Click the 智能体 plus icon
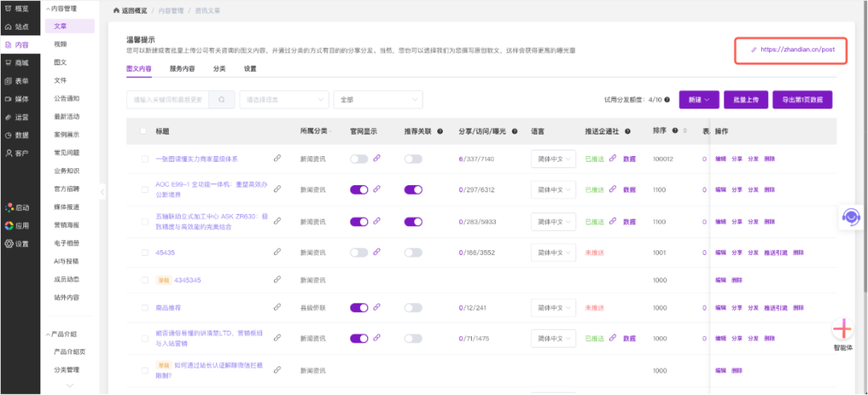The image size is (868, 395). (x=842, y=329)
